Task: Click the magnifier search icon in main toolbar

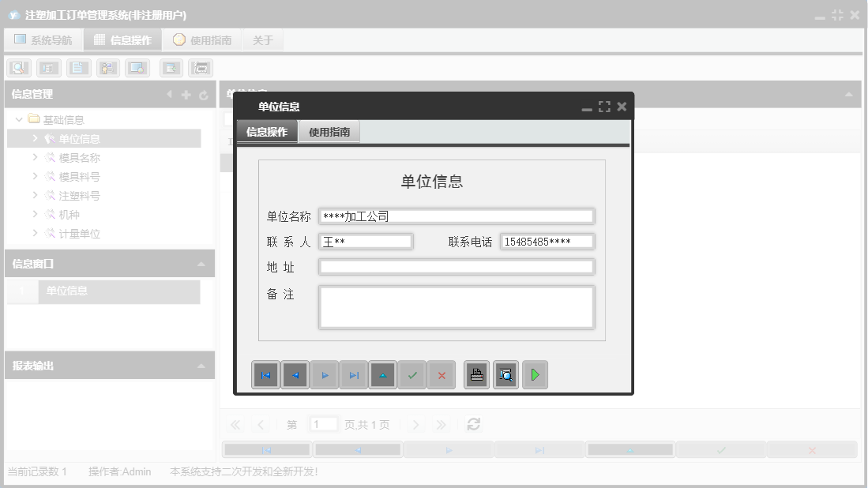Action: [19, 68]
